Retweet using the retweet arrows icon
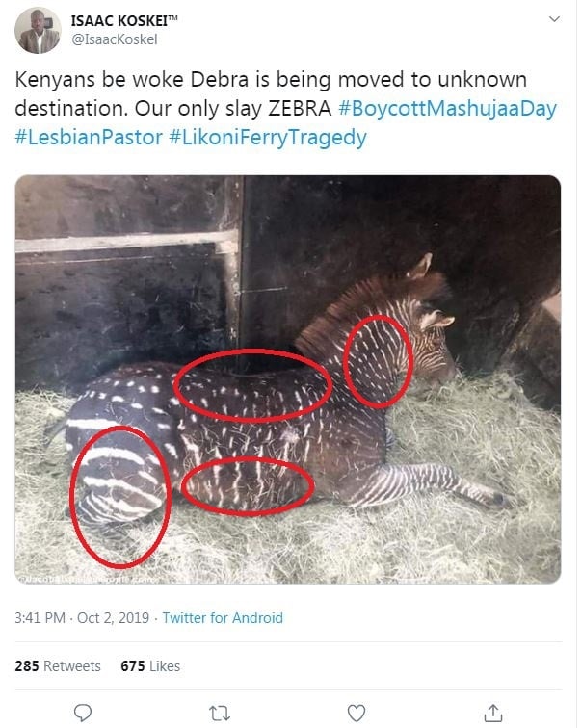Viewport: 581px width, 728px height. (220, 713)
